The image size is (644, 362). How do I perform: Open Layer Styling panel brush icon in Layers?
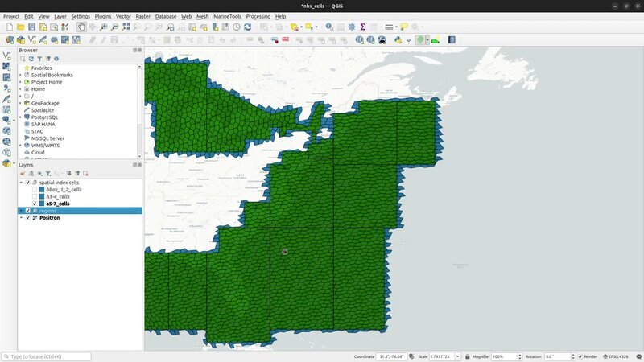click(23, 174)
